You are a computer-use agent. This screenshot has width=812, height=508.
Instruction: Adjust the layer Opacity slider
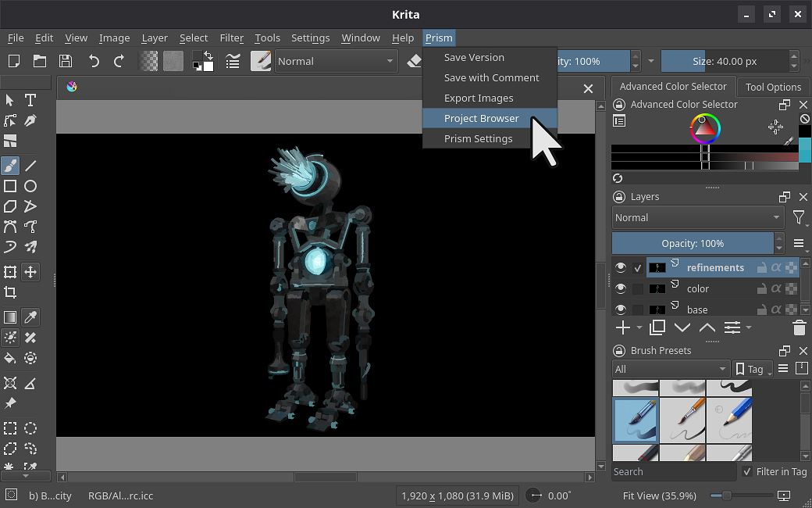tap(693, 243)
